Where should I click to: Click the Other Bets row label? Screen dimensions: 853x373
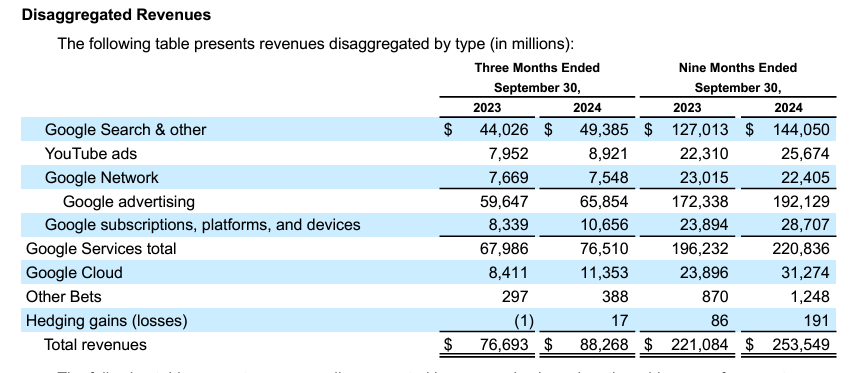coord(64,296)
